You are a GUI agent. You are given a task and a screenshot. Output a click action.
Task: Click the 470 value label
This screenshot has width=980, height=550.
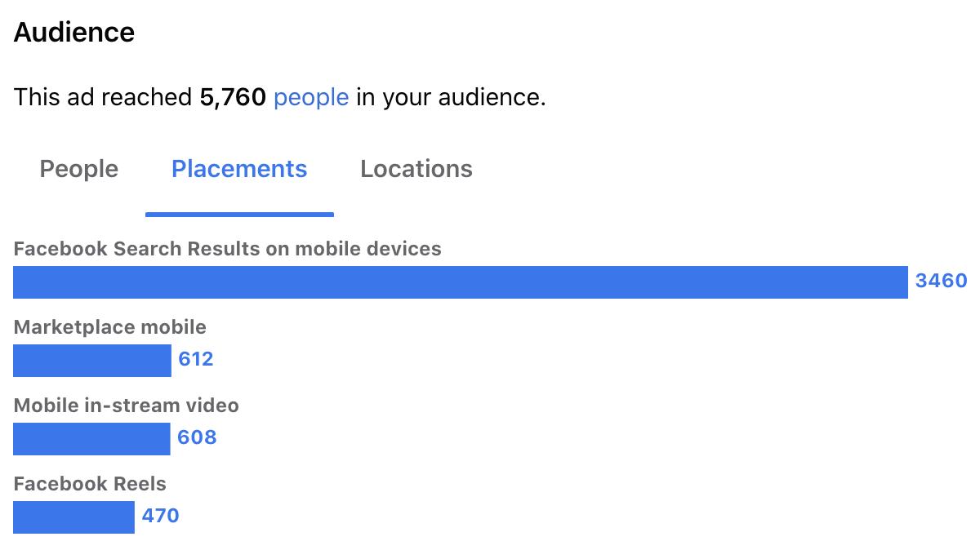(x=161, y=517)
